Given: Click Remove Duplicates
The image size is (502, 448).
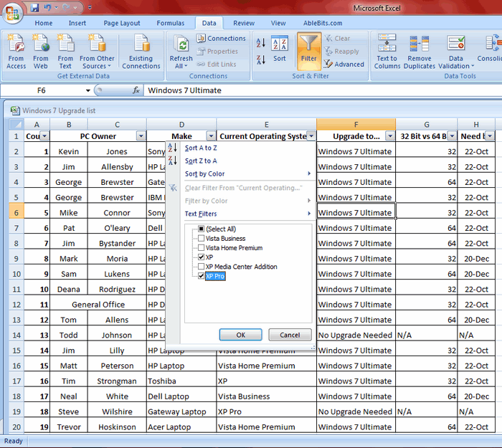Looking at the screenshot, I should point(420,52).
